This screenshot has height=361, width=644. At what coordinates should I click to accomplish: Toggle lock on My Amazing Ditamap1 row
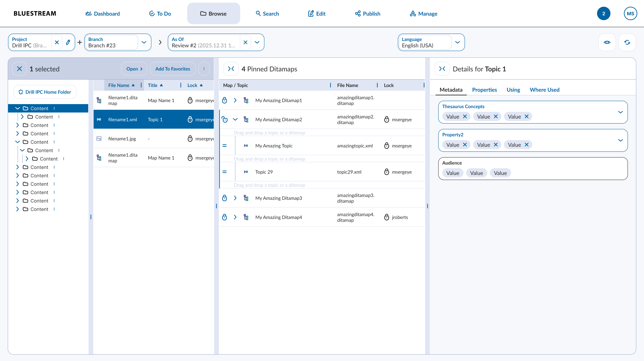click(225, 100)
